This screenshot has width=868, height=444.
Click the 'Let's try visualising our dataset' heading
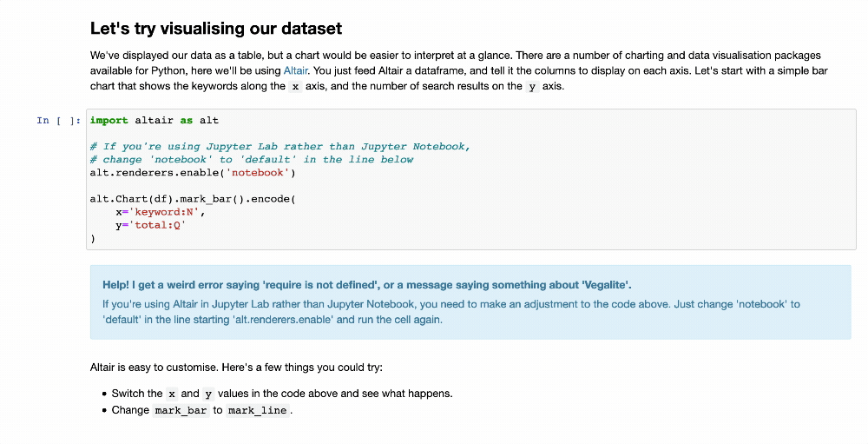216,29
